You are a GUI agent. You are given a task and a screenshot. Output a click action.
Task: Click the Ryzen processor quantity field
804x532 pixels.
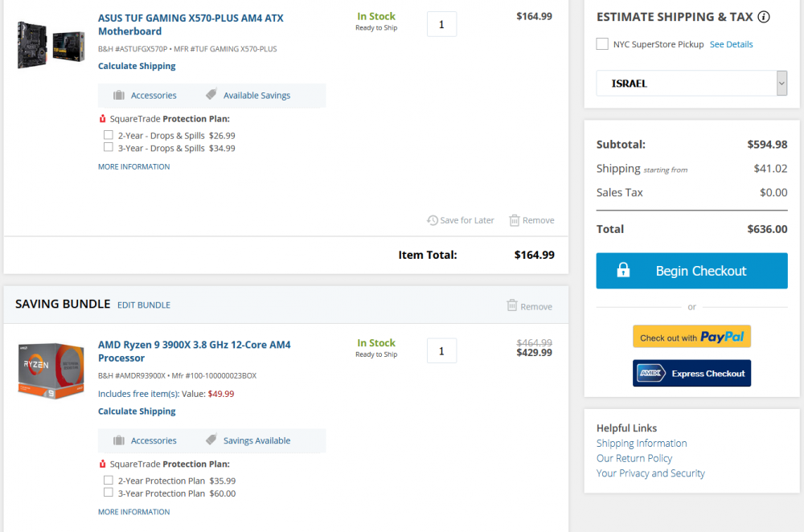click(441, 350)
